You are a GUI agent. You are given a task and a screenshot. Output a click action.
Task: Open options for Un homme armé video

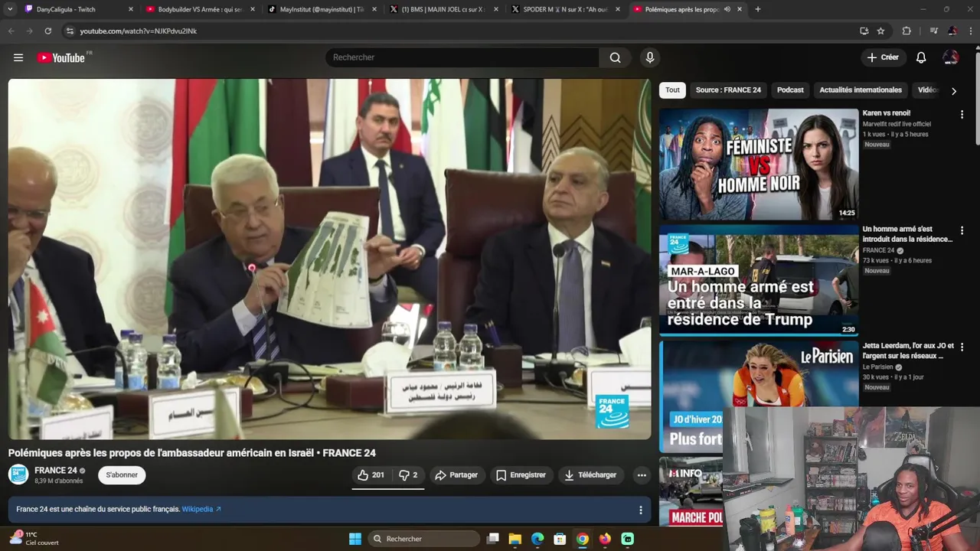tap(962, 231)
